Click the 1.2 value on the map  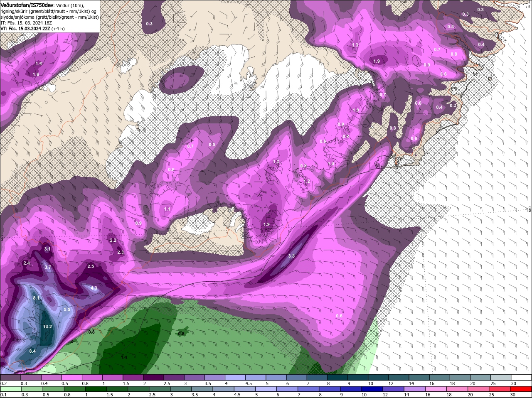click(307, 181)
